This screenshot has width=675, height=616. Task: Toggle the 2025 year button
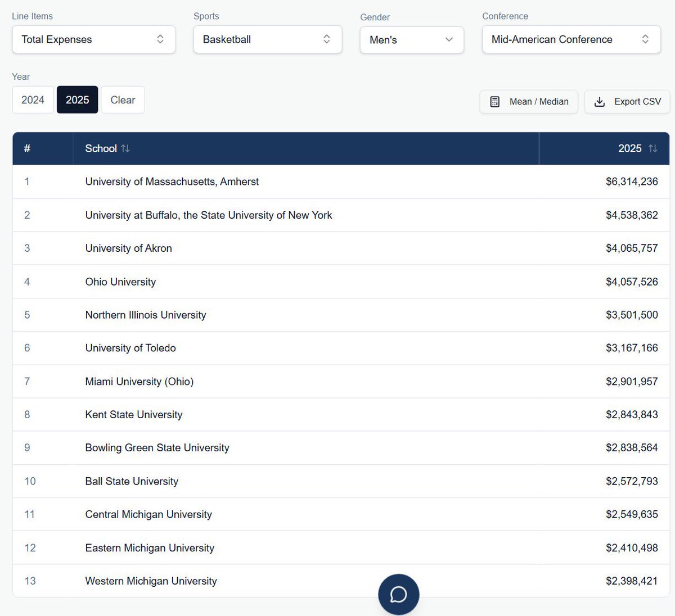pos(78,99)
